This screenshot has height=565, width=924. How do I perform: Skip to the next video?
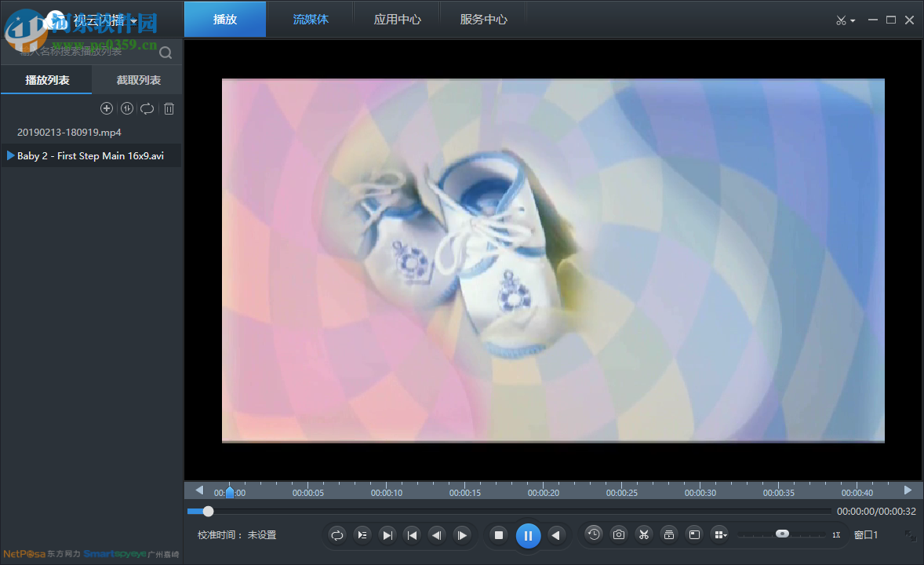(x=387, y=535)
